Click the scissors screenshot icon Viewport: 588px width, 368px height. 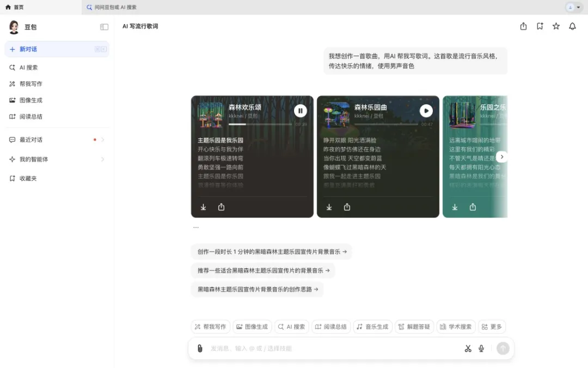(468, 348)
